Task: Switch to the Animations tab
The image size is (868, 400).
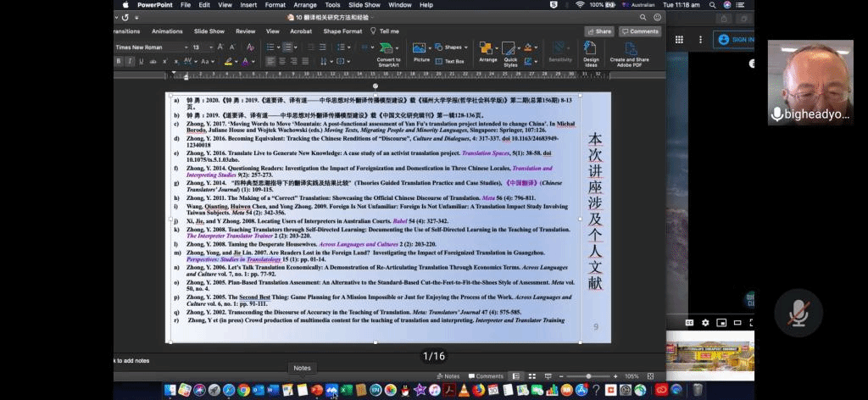Action: point(167,31)
